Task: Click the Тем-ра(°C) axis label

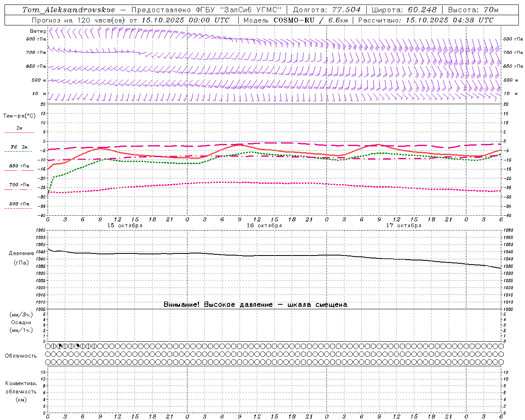Action: tap(19, 116)
